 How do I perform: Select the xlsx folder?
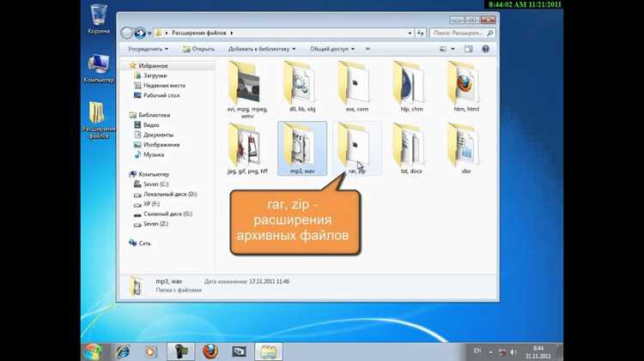tap(466, 148)
